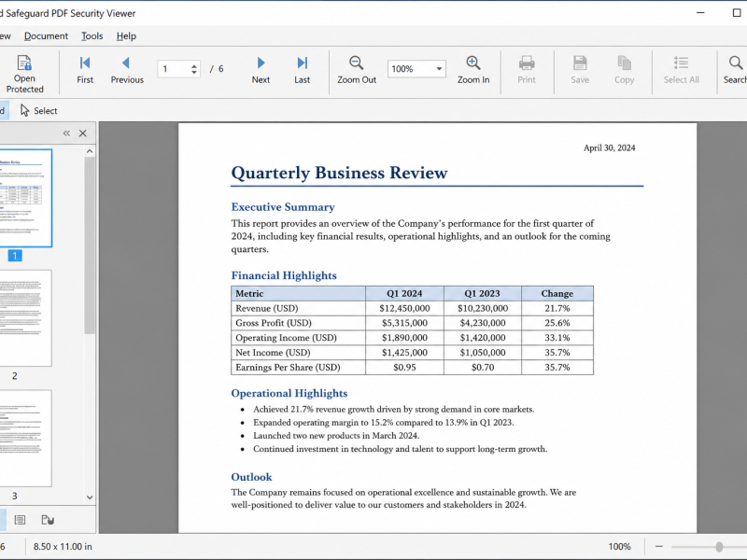Open the Document menu

46,36
